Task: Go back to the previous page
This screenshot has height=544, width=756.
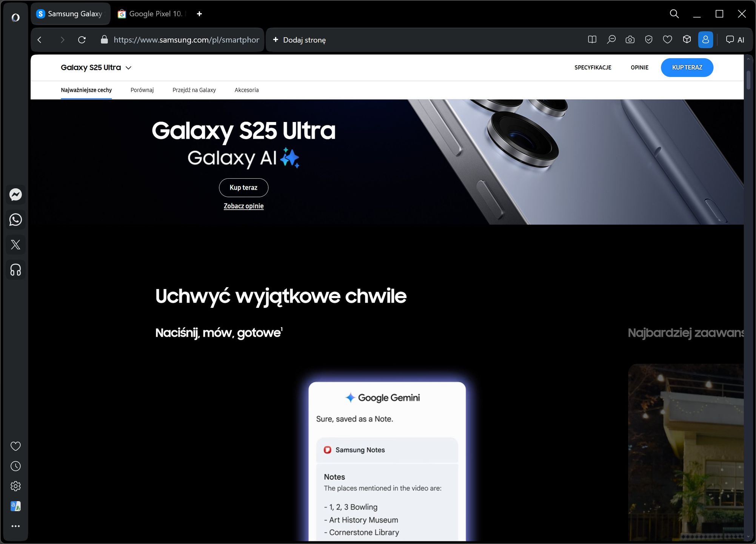Action: click(40, 40)
